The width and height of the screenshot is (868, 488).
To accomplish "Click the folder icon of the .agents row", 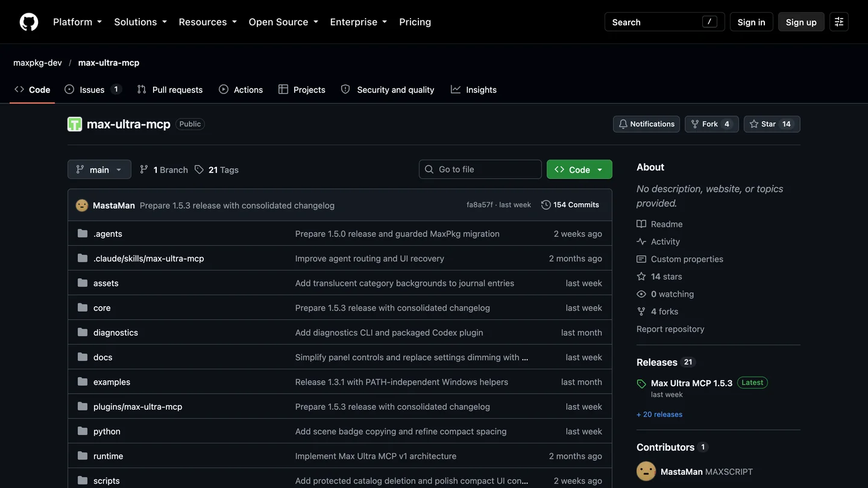I will tap(83, 234).
